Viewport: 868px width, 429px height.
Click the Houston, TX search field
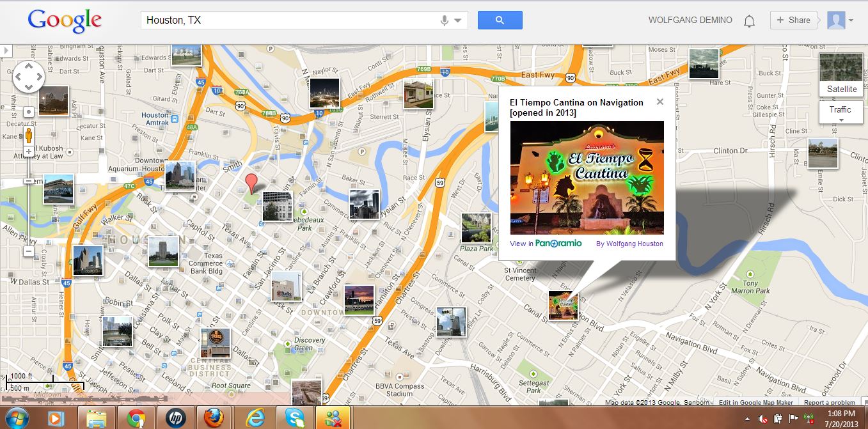coord(304,20)
